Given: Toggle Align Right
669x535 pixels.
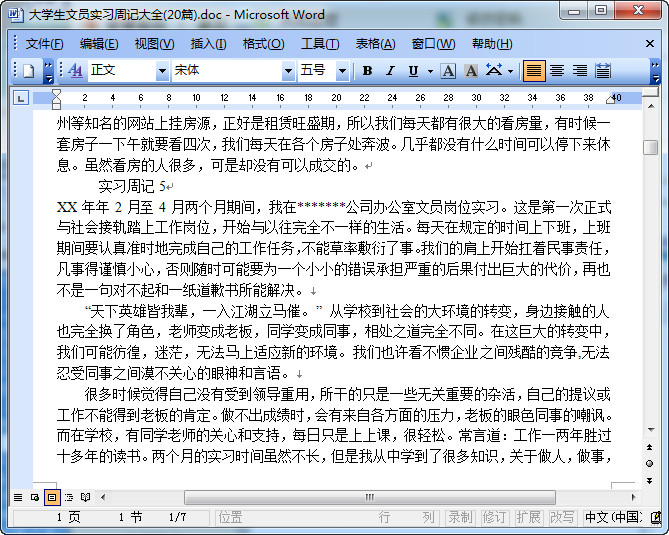Looking at the screenshot, I should tap(580, 71).
